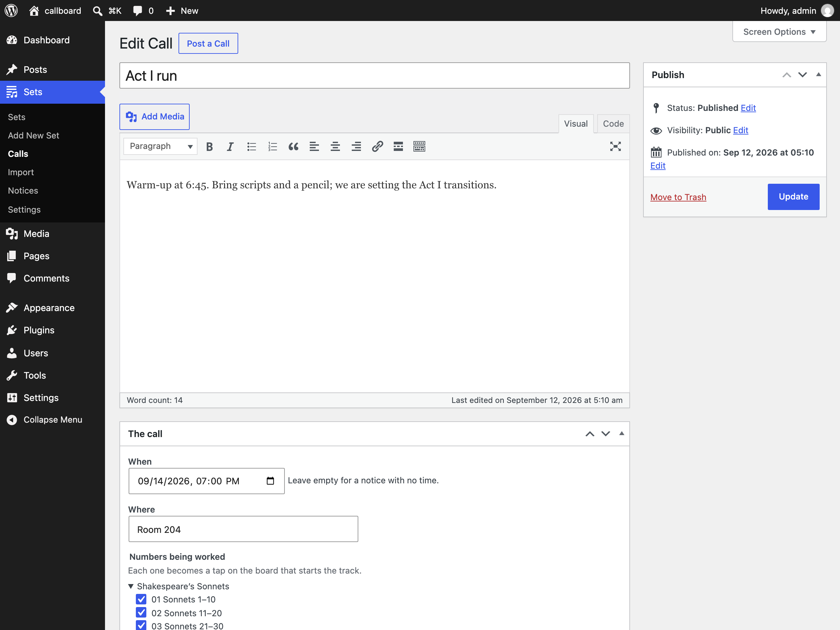
Task: Align text right
Action: point(356,147)
